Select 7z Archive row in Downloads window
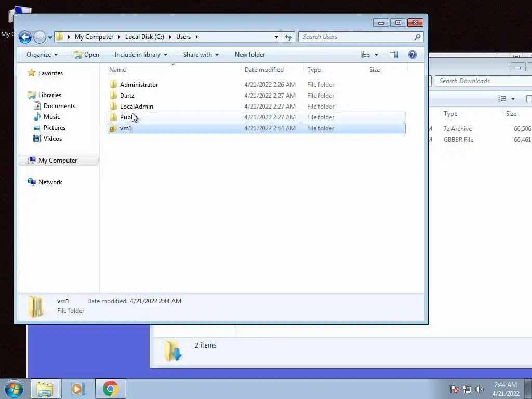This screenshot has height=399, width=532. click(x=480, y=129)
